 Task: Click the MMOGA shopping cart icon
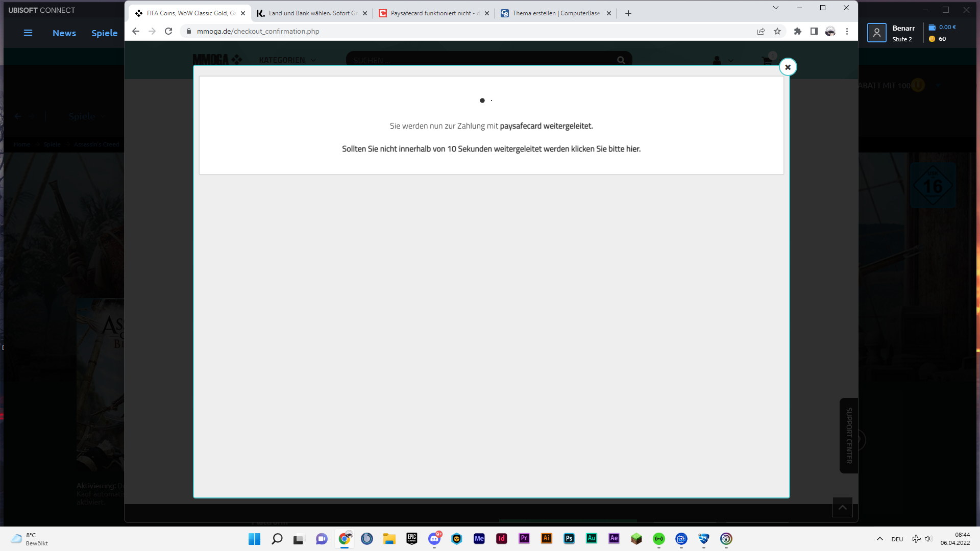point(767,60)
